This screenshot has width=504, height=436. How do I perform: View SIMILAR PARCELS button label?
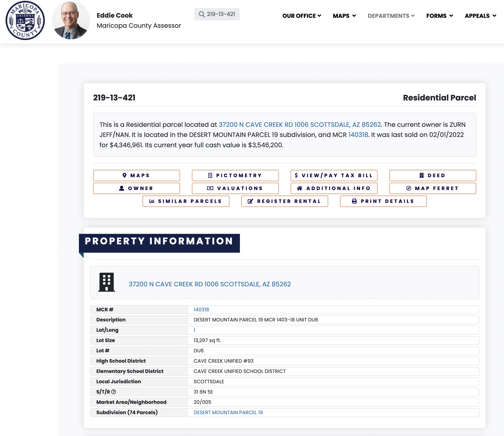(x=190, y=201)
